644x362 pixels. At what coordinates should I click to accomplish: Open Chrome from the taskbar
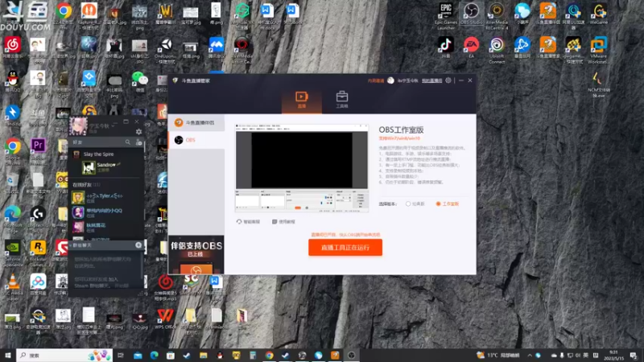click(269, 355)
